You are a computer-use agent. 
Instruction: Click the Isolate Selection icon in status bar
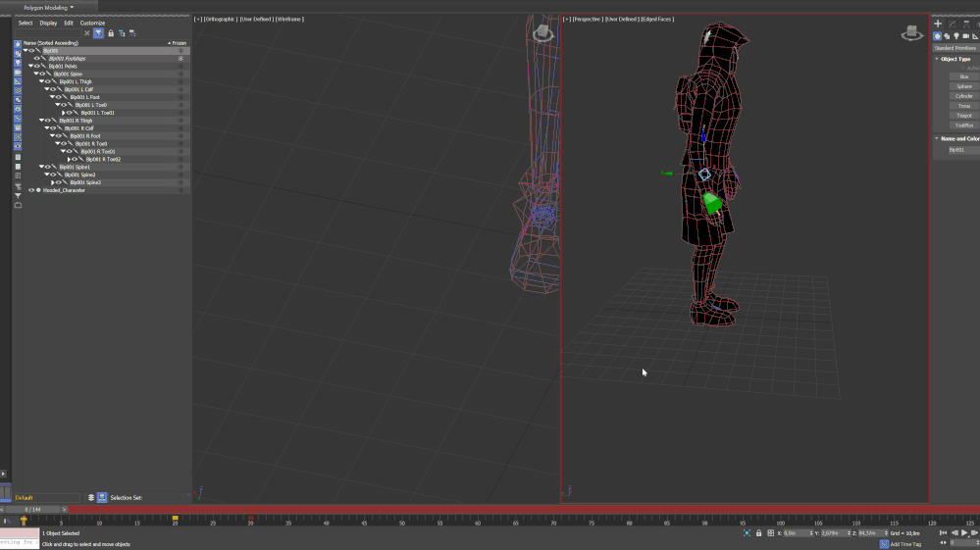(748, 533)
